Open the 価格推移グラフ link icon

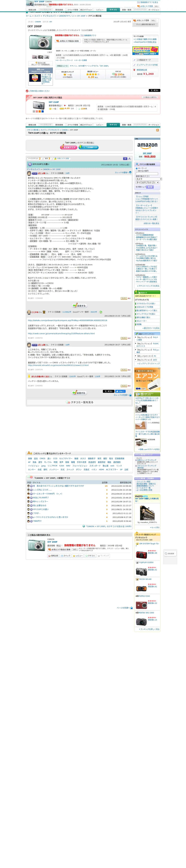point(82,35)
